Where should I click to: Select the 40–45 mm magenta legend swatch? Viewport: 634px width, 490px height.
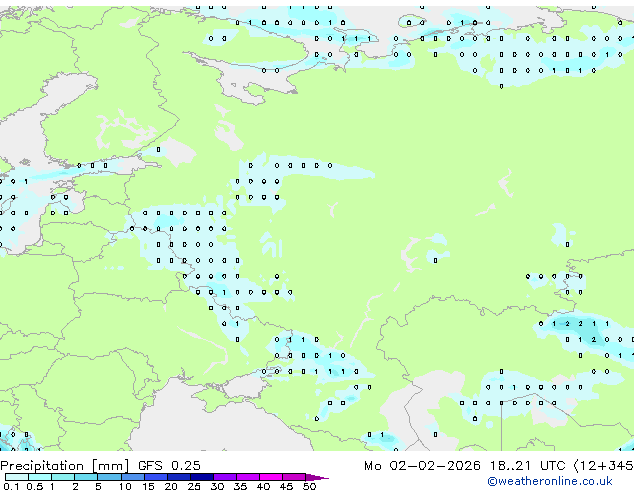click(x=271, y=477)
